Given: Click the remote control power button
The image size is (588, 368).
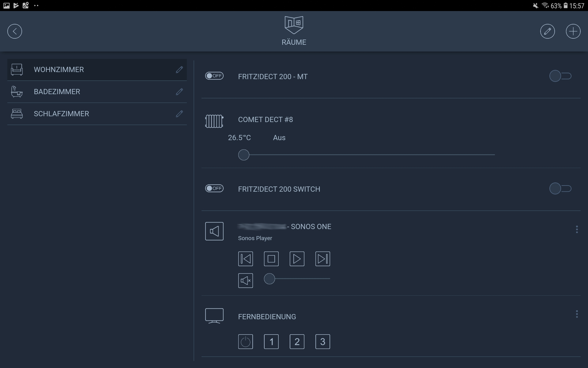Looking at the screenshot, I should point(246,342).
